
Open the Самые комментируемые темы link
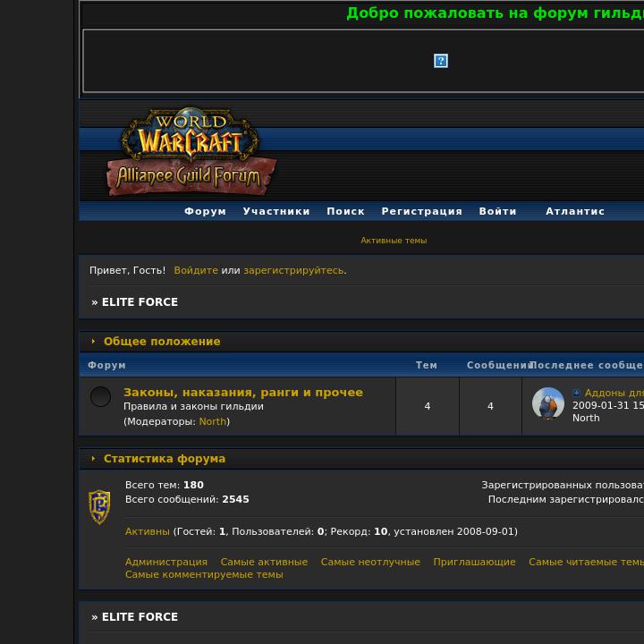[204, 574]
